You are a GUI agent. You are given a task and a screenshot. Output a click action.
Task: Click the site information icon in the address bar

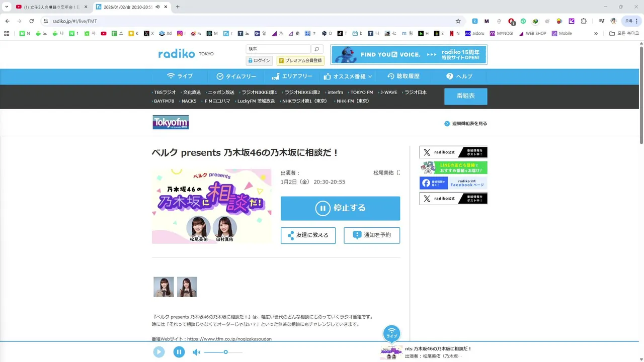coord(46,21)
